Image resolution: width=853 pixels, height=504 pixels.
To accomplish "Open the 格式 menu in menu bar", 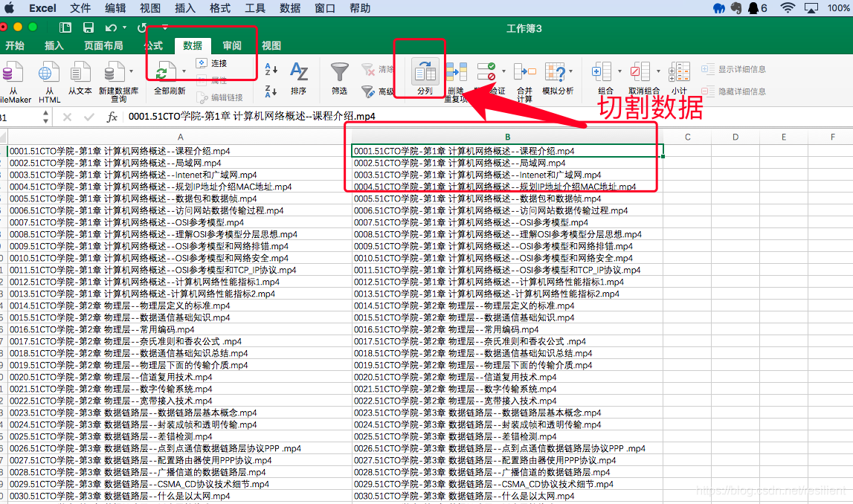I will pyautogui.click(x=220, y=8).
